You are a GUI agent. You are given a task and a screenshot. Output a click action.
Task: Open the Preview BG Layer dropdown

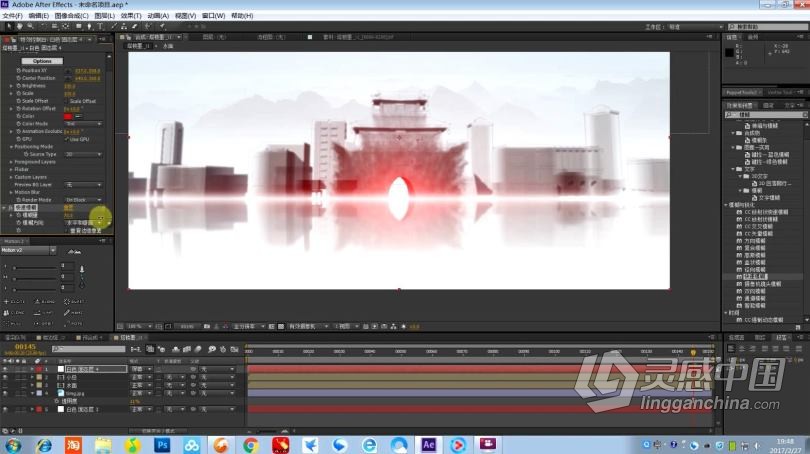tap(84, 185)
